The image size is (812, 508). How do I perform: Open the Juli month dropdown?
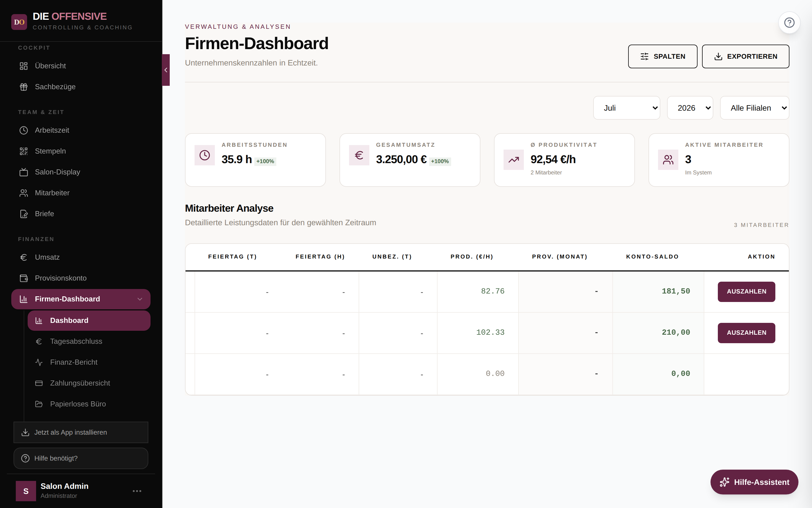(x=626, y=108)
